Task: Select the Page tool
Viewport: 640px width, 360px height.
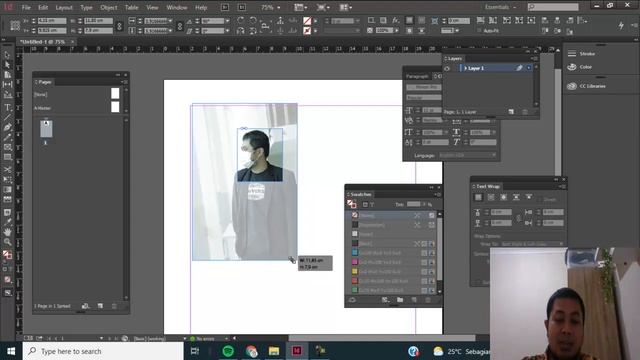Action: pos(7,75)
